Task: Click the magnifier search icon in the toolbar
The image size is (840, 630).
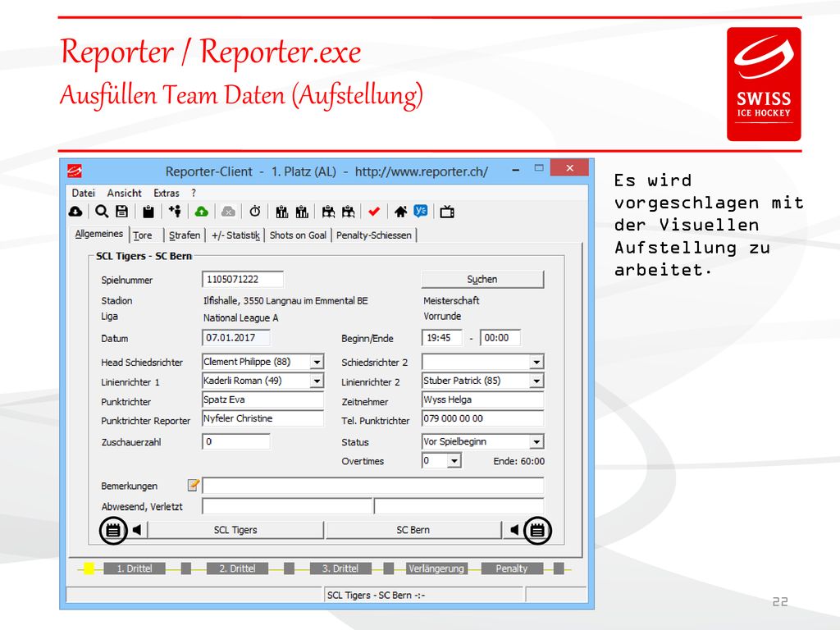Action: pyautogui.click(x=102, y=212)
